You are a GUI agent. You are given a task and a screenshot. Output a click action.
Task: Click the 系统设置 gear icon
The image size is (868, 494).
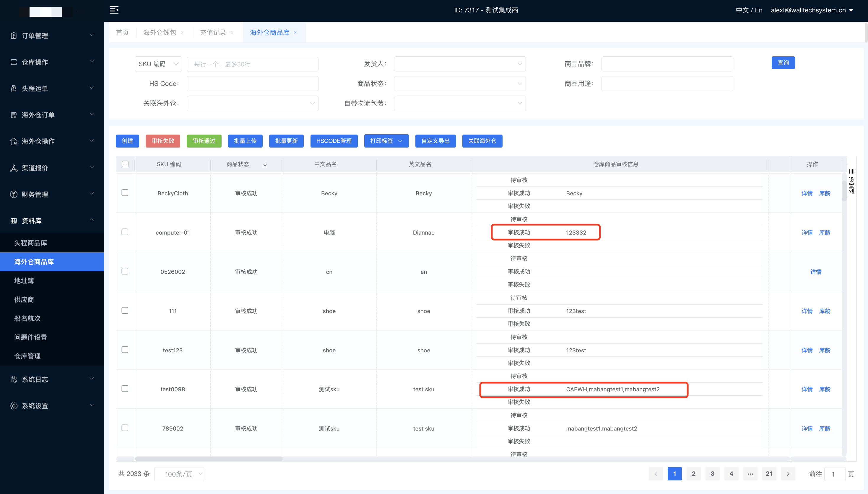click(x=14, y=406)
